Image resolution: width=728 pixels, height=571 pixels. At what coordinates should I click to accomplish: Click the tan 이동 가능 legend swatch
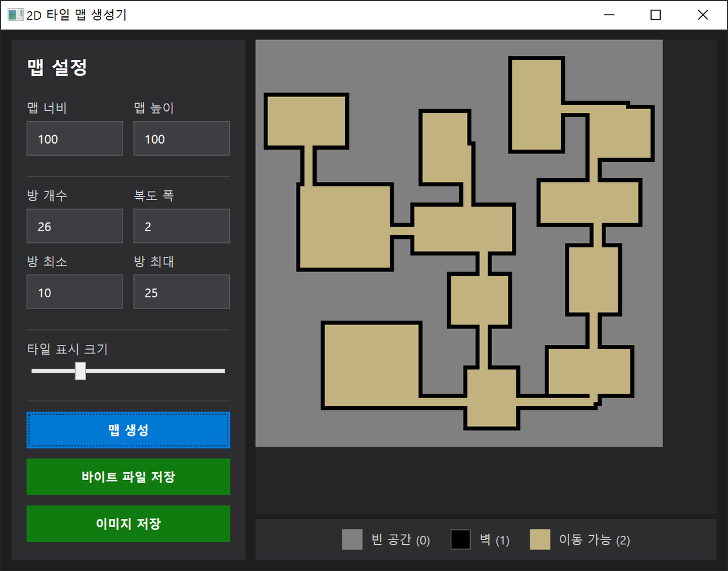click(x=540, y=539)
